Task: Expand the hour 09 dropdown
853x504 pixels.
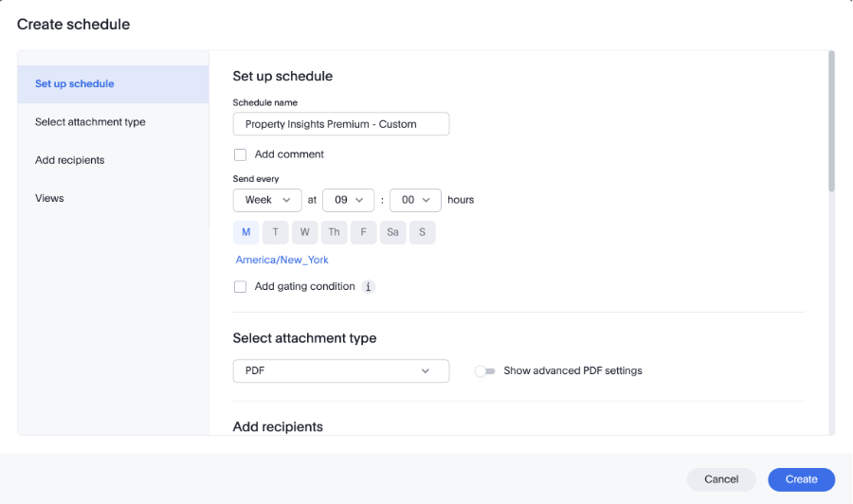Action: (x=349, y=200)
